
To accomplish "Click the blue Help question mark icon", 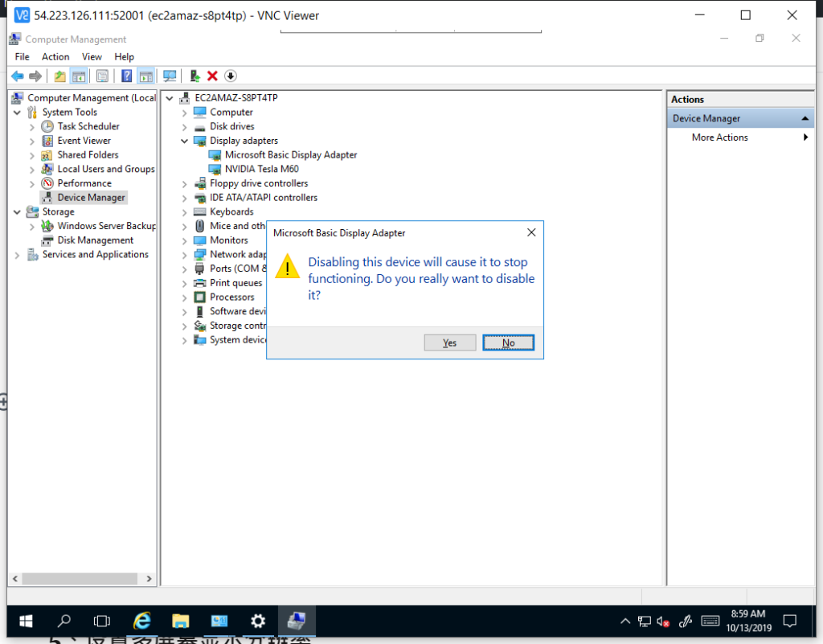I will pos(126,76).
